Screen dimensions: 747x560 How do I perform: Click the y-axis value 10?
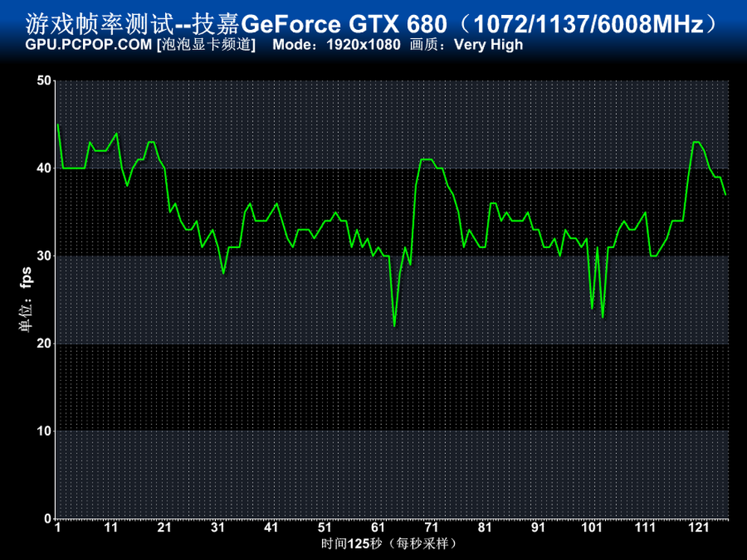[44, 431]
